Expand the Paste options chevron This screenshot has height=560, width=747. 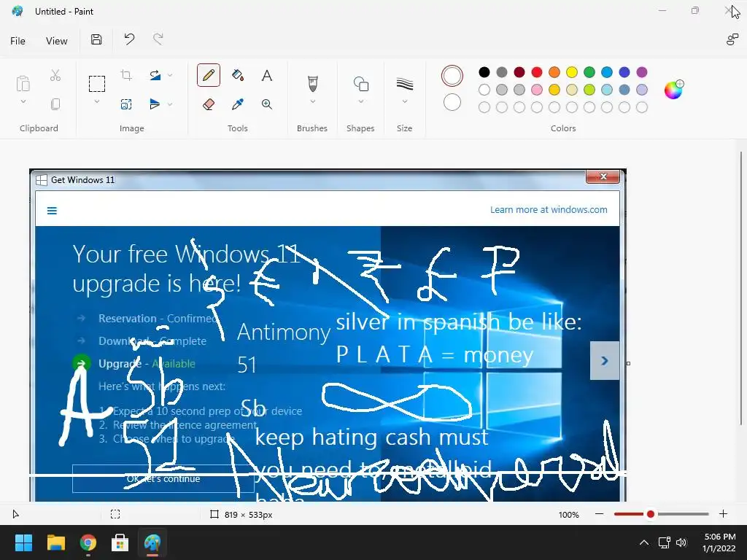(23, 101)
